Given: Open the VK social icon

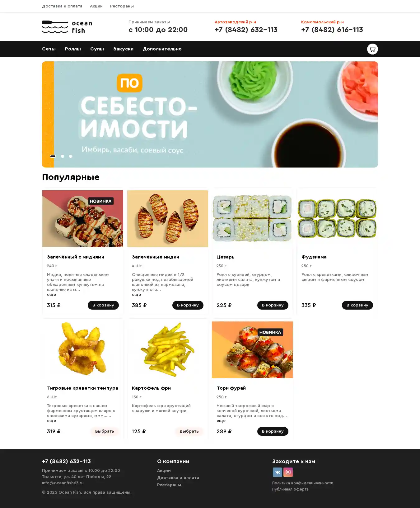Looking at the screenshot, I should click(278, 472).
